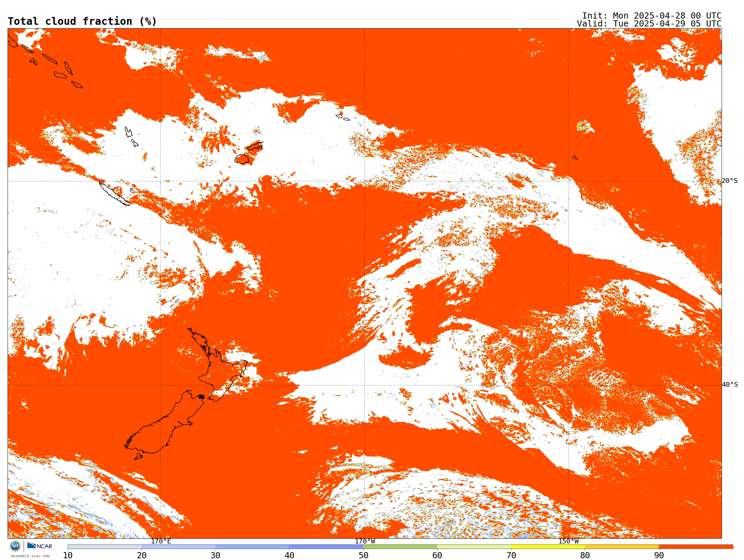Click the 20-30 pale blue colorbar segment
Screen dimensions: 744x560
(179, 547)
